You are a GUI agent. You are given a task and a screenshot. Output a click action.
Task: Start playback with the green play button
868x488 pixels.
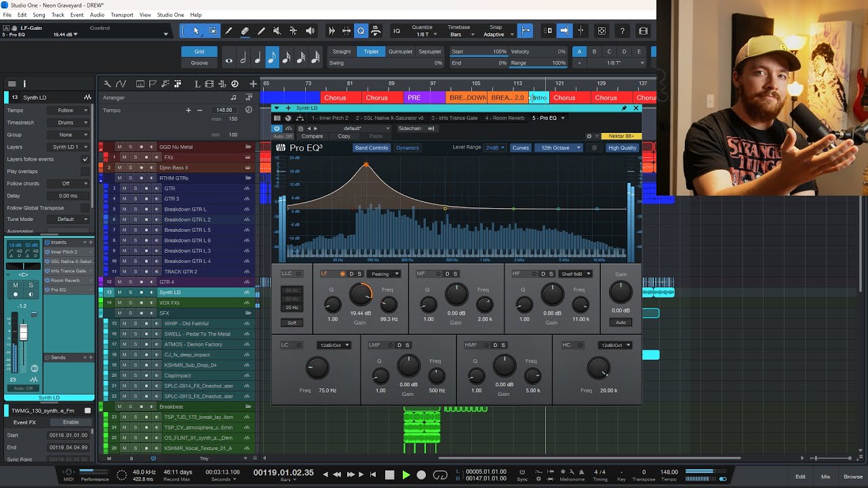(x=406, y=474)
